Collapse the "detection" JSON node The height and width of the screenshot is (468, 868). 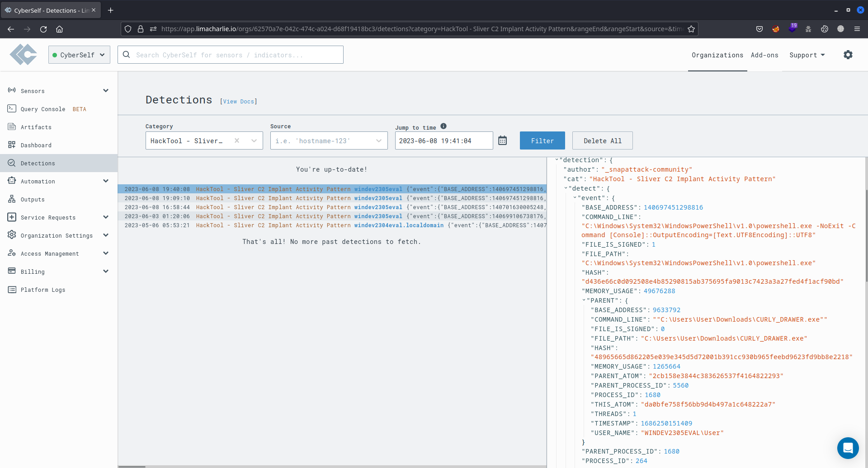(x=557, y=160)
